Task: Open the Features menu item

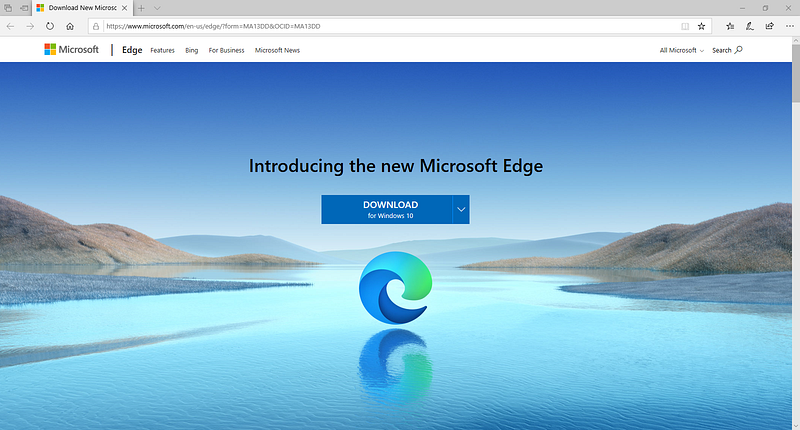Action: [162, 50]
